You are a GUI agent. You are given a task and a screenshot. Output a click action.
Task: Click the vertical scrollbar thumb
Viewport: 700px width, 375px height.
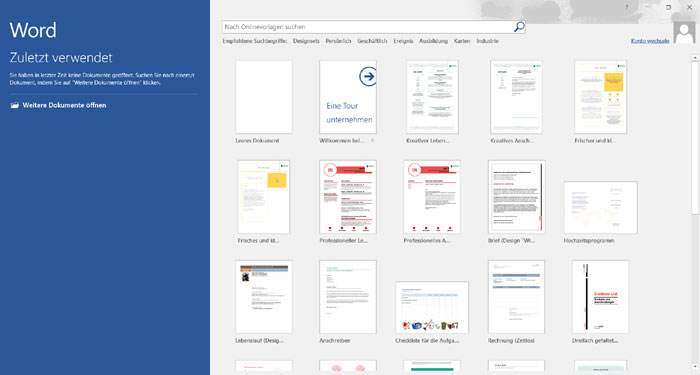click(695, 138)
